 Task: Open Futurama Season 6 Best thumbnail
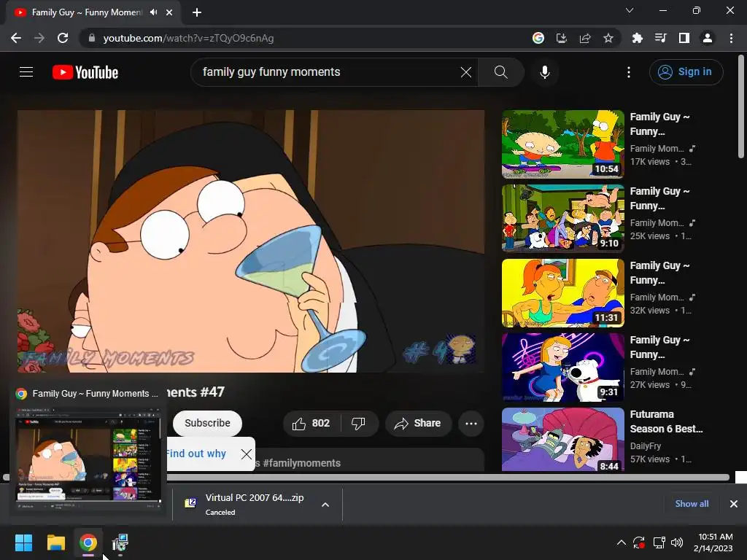point(562,440)
